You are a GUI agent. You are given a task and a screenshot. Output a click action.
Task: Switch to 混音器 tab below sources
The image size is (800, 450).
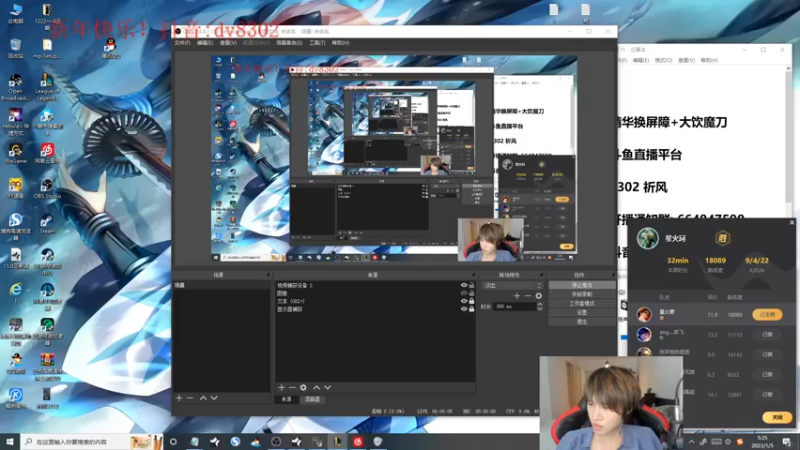tap(312, 399)
